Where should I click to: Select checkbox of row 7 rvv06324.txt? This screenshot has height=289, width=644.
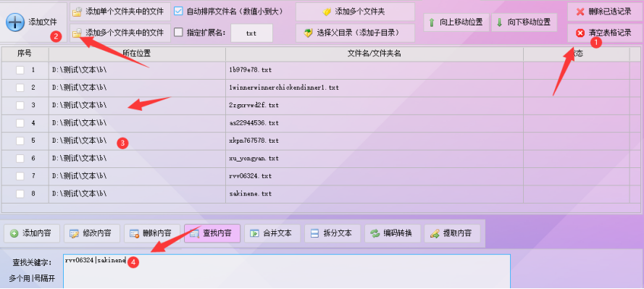tap(20, 176)
